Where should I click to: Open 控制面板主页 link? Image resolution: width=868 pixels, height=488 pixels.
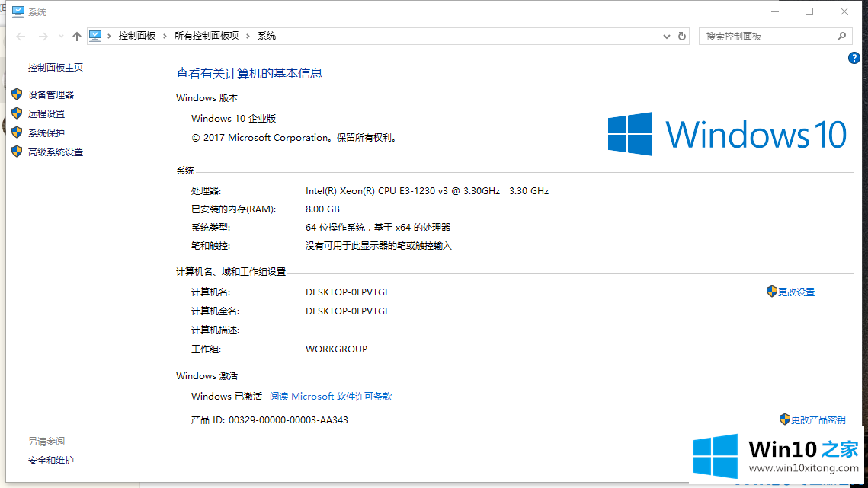coord(56,68)
